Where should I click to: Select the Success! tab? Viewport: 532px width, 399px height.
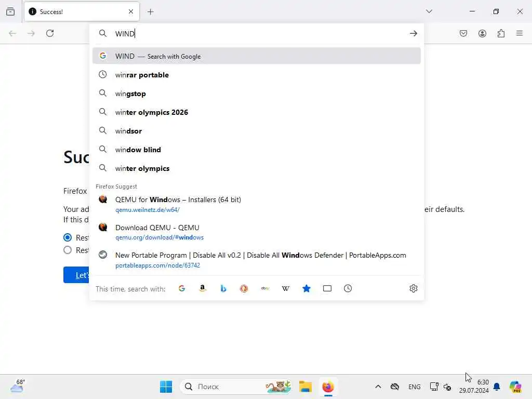pyautogui.click(x=82, y=12)
